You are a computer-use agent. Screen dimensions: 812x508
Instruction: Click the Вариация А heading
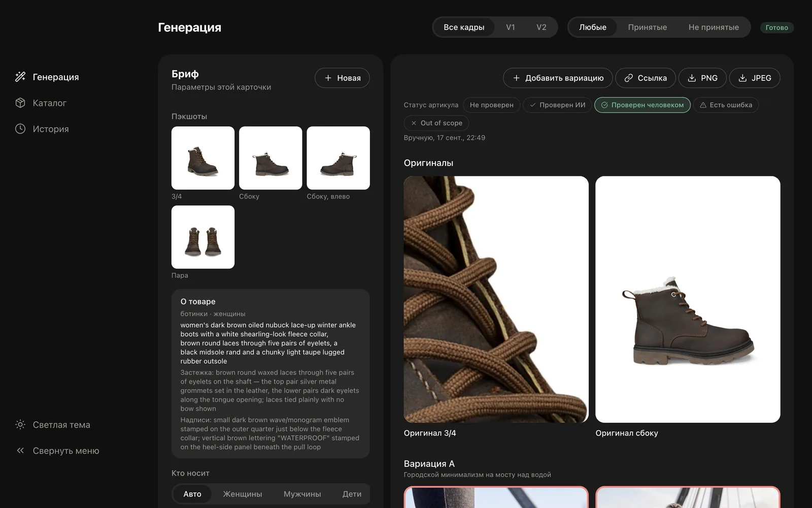(429, 464)
